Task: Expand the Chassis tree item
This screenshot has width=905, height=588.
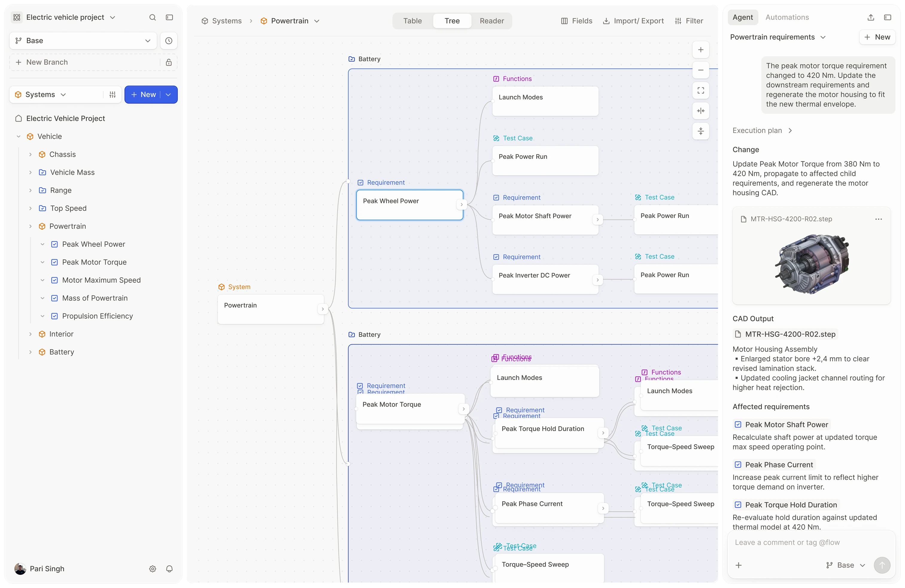Action: click(31, 154)
